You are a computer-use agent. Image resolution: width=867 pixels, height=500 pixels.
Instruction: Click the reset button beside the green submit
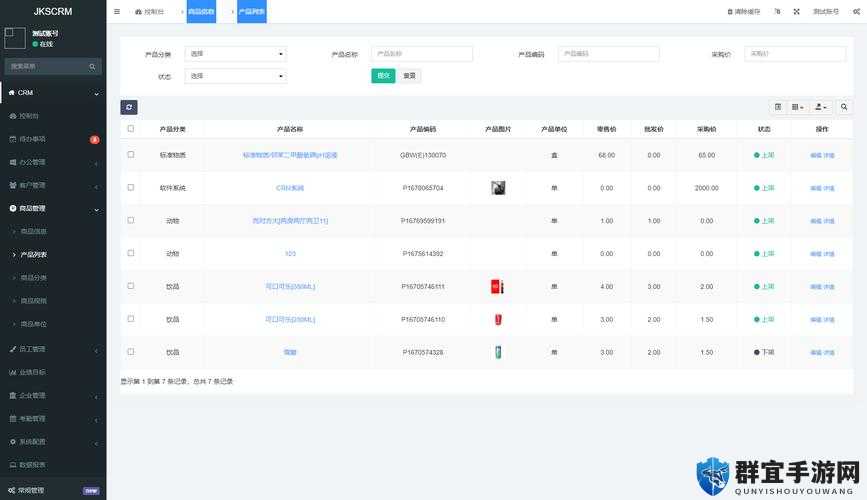click(x=409, y=76)
